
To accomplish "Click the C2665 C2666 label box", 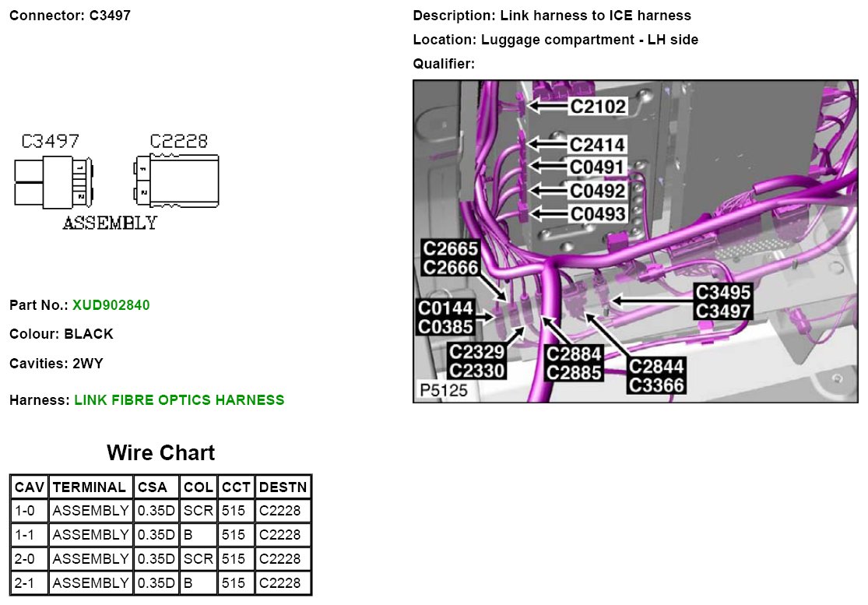I will pyautogui.click(x=451, y=258).
